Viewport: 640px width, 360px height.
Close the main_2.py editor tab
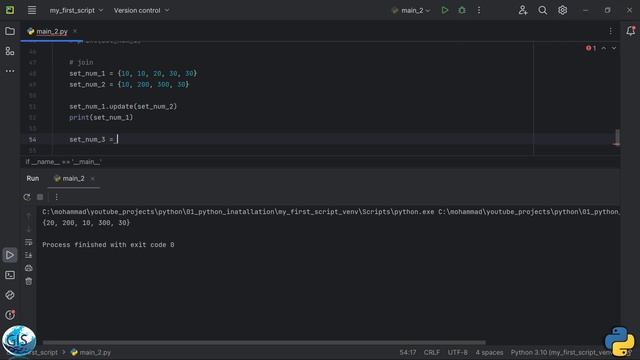(x=75, y=31)
